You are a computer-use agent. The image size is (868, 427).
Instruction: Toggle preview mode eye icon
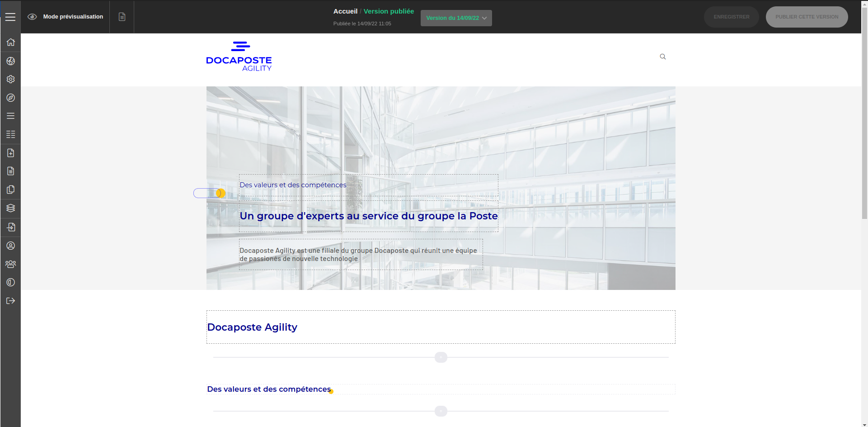(32, 17)
